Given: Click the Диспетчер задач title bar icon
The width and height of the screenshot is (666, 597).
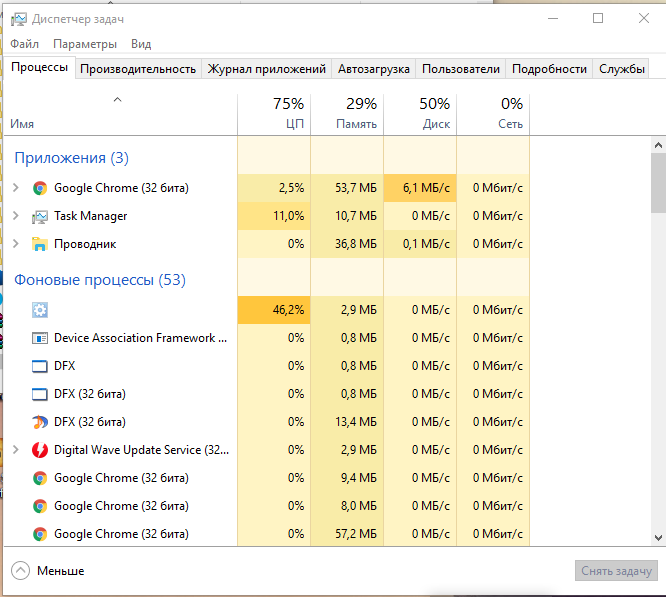Looking at the screenshot, I should point(18,20).
